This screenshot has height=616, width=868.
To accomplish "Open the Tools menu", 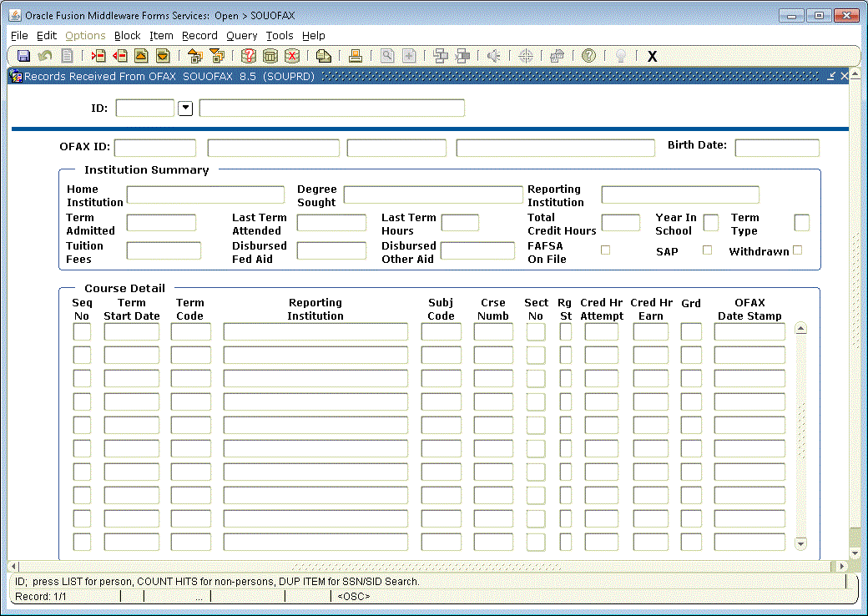I will coord(280,36).
